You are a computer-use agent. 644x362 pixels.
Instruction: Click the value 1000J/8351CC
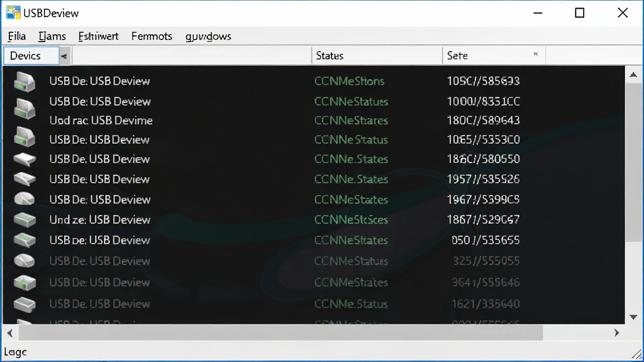484,101
